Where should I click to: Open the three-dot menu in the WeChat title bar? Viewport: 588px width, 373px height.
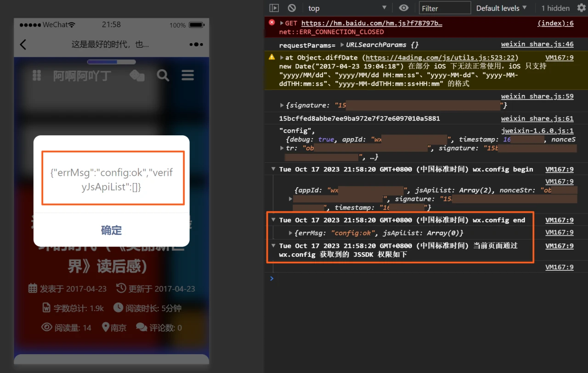pos(196,44)
